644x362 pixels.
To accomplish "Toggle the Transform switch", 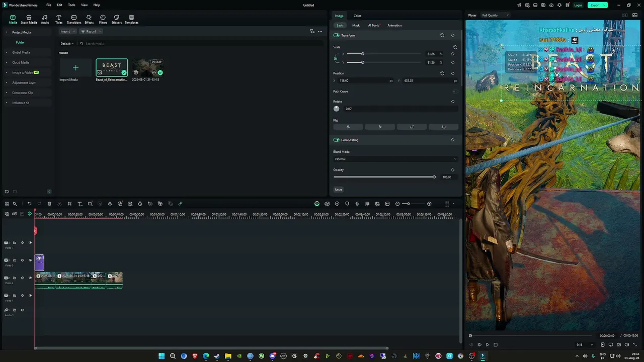I will [x=336, y=35].
